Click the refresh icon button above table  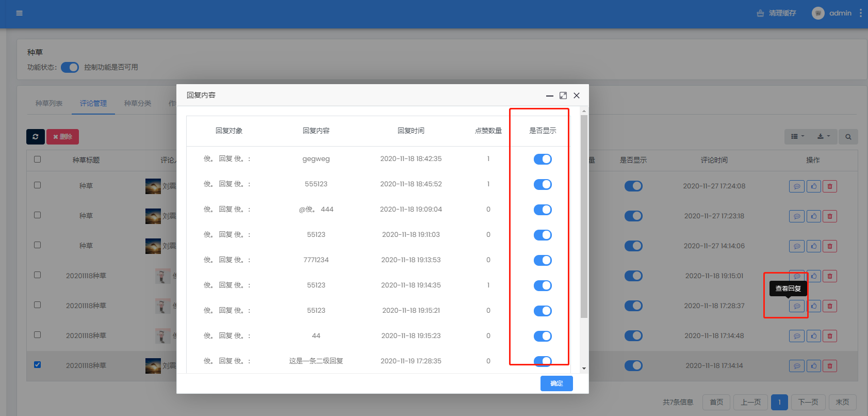[36, 137]
